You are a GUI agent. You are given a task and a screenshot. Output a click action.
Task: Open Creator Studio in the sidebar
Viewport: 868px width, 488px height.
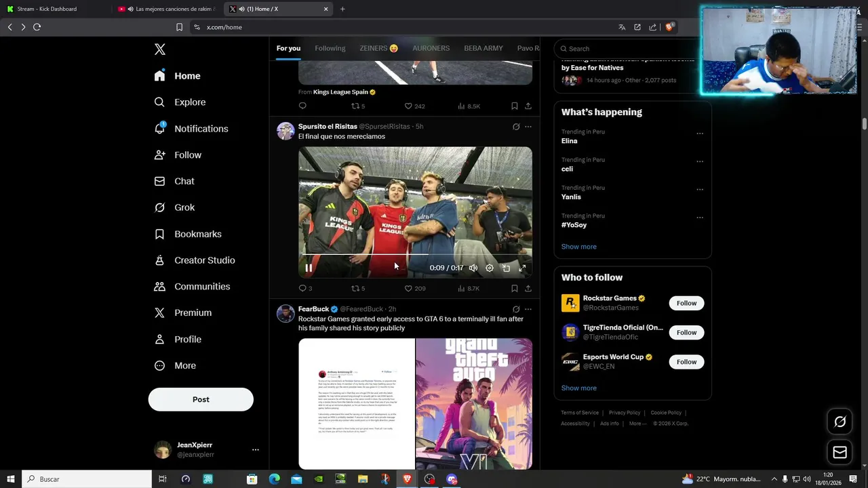[195, 260]
